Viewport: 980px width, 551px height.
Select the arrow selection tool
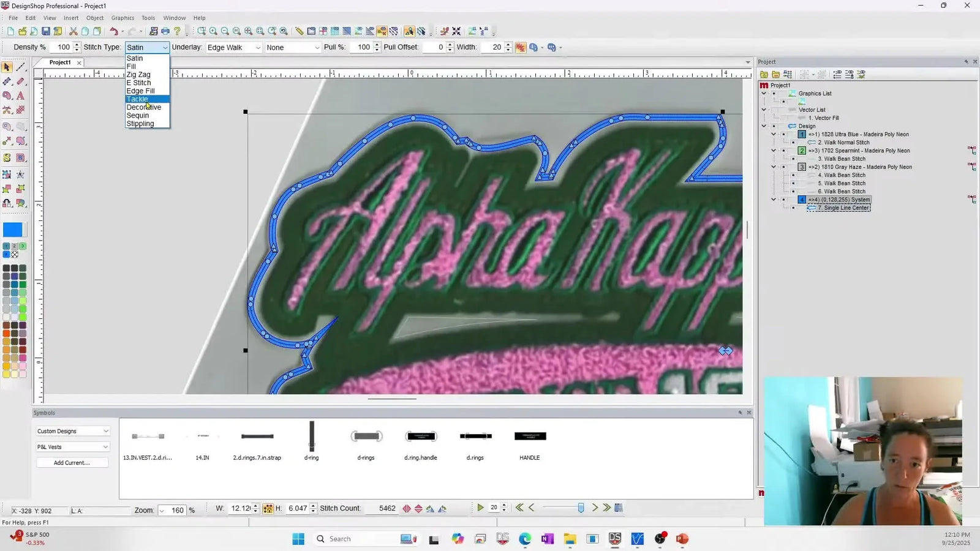7,66
